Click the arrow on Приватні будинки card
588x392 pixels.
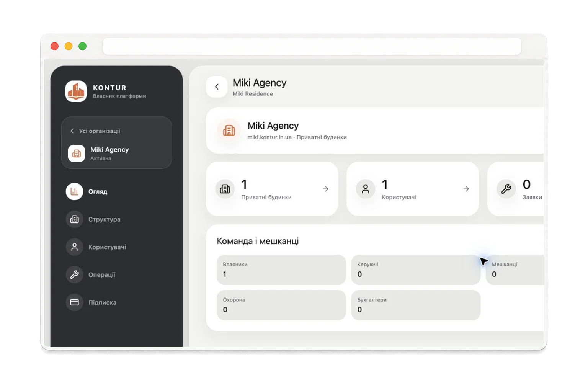(325, 189)
